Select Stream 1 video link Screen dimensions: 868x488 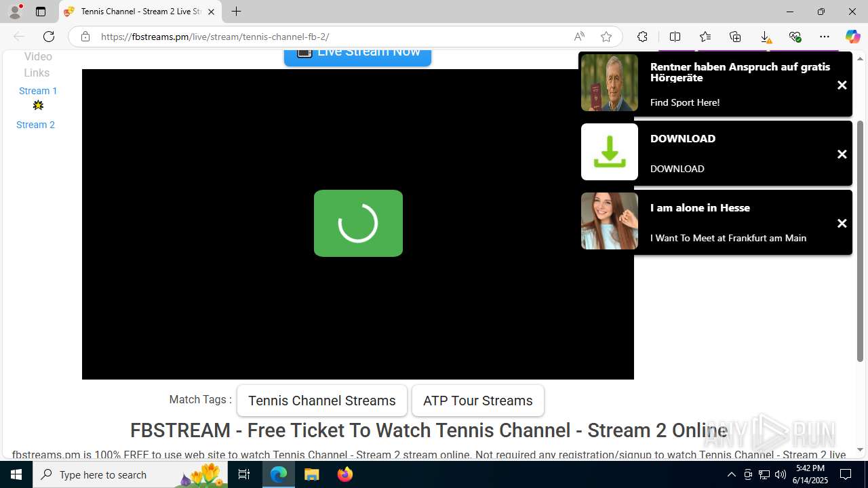pos(38,91)
